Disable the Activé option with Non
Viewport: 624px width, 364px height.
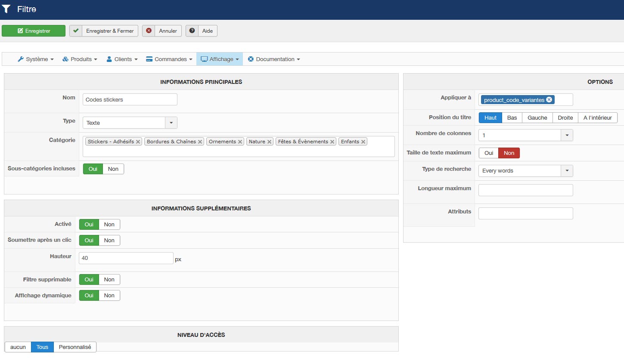click(x=109, y=225)
